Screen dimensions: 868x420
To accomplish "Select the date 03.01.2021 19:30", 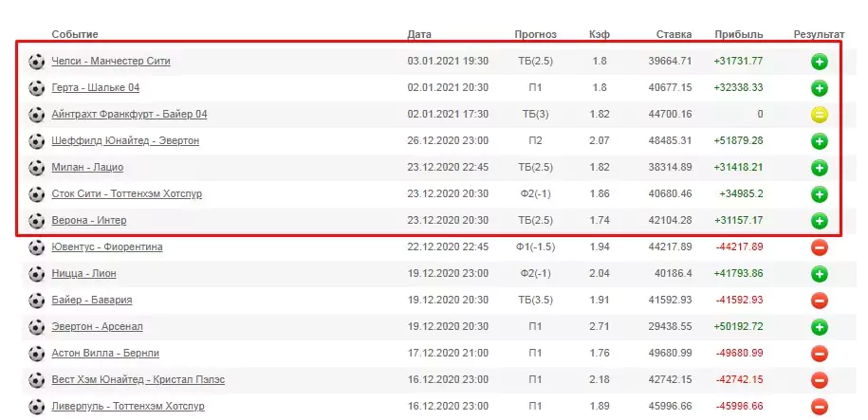I will pos(448,61).
